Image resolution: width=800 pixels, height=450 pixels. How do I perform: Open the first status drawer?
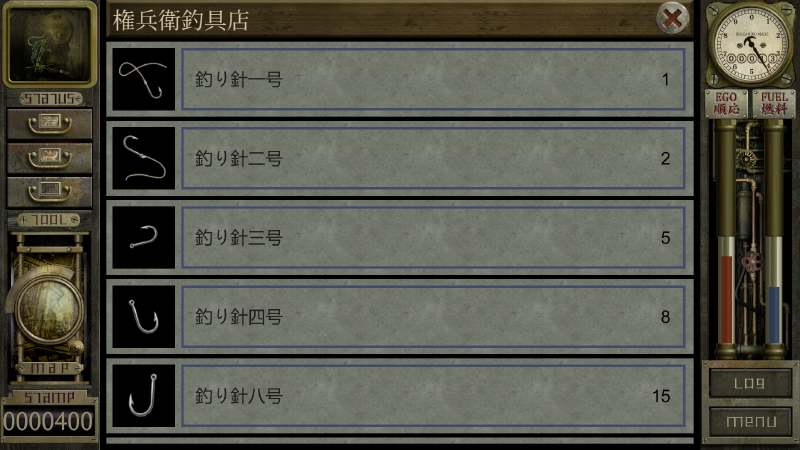[x=49, y=123]
